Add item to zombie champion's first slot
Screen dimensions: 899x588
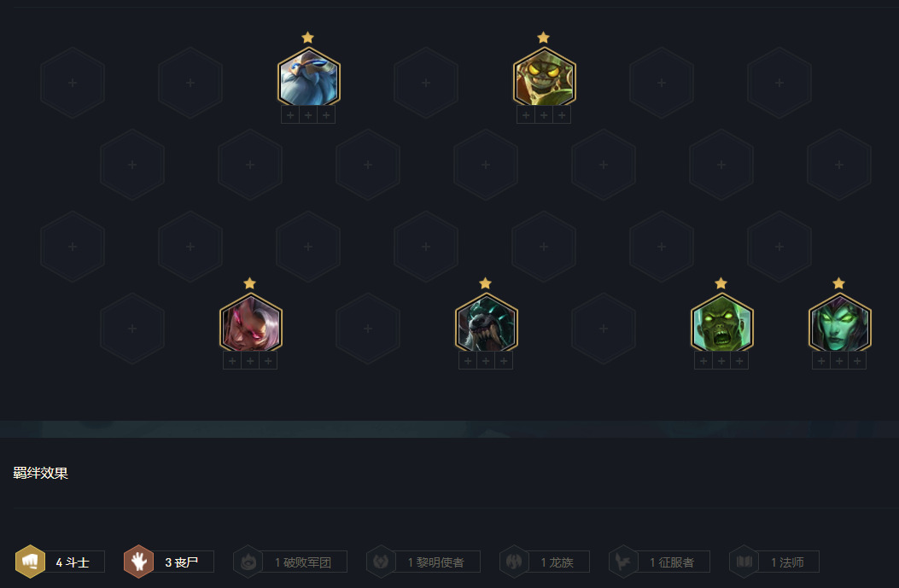click(703, 361)
